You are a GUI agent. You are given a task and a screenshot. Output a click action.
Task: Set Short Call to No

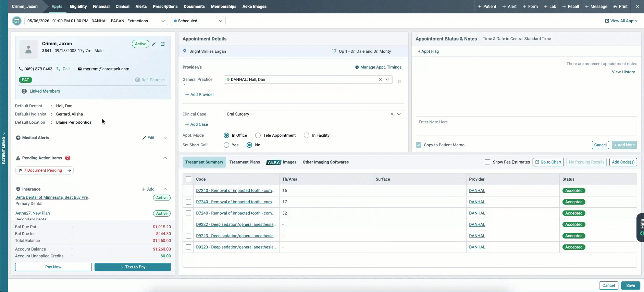click(x=249, y=145)
